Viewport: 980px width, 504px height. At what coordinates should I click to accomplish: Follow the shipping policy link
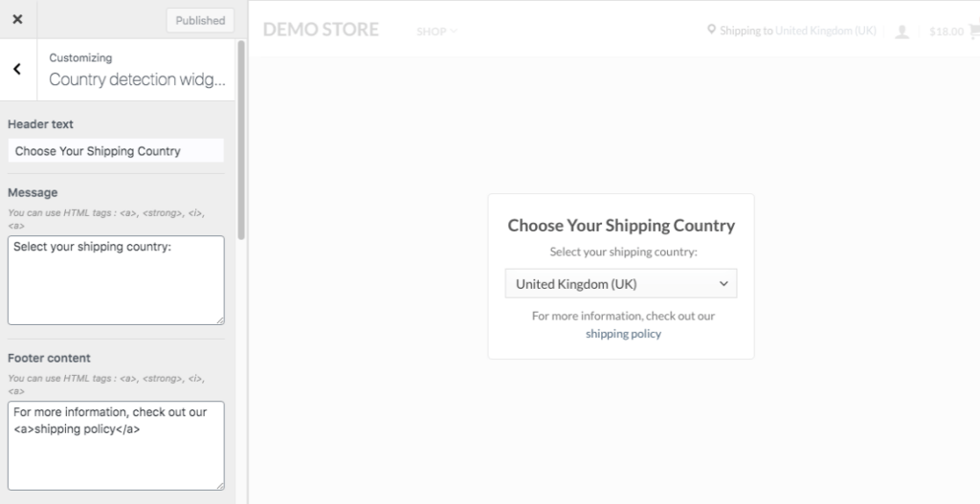click(623, 334)
